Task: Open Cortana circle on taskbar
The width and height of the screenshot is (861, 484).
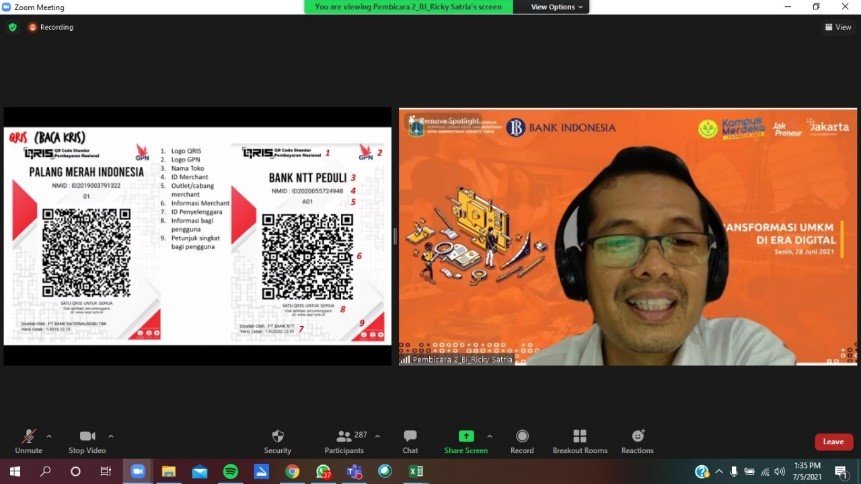Action: pos(75,471)
